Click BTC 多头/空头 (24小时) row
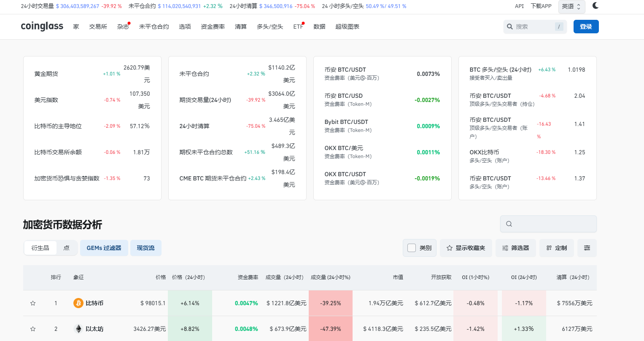The image size is (644, 341). coord(528,74)
